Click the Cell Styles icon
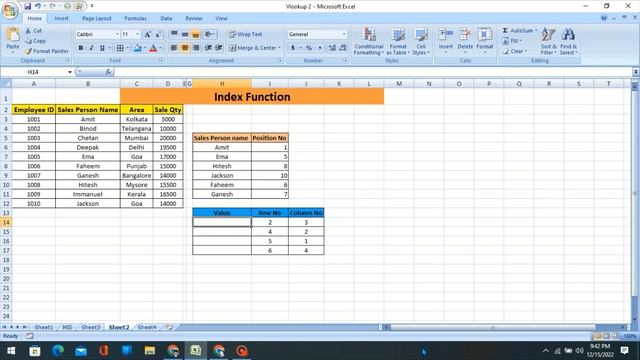The image size is (640, 360). [x=420, y=35]
